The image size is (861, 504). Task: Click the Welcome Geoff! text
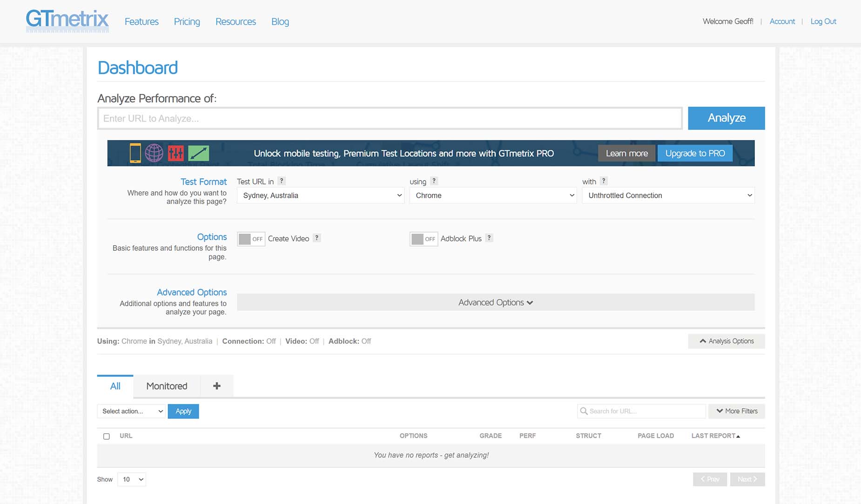click(728, 21)
